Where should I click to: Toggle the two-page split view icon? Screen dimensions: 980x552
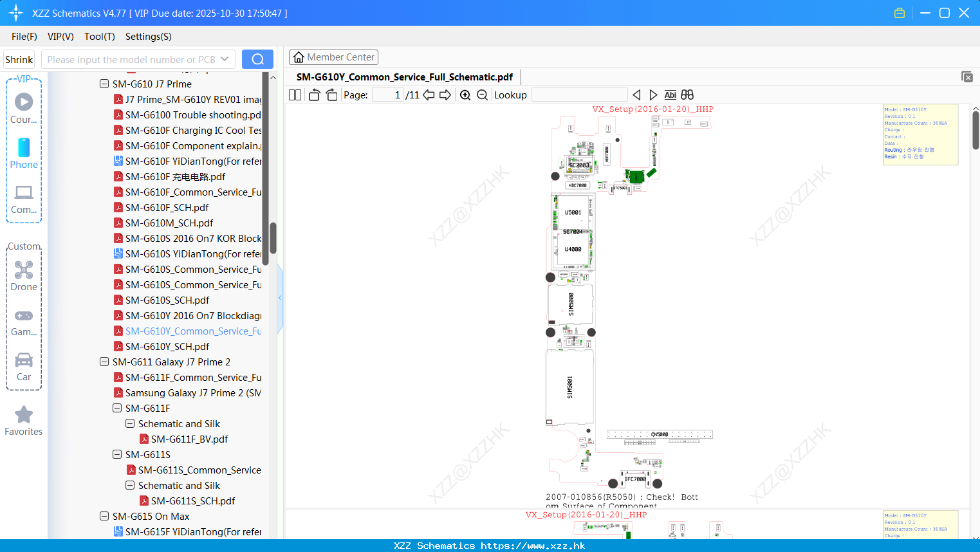click(x=295, y=95)
